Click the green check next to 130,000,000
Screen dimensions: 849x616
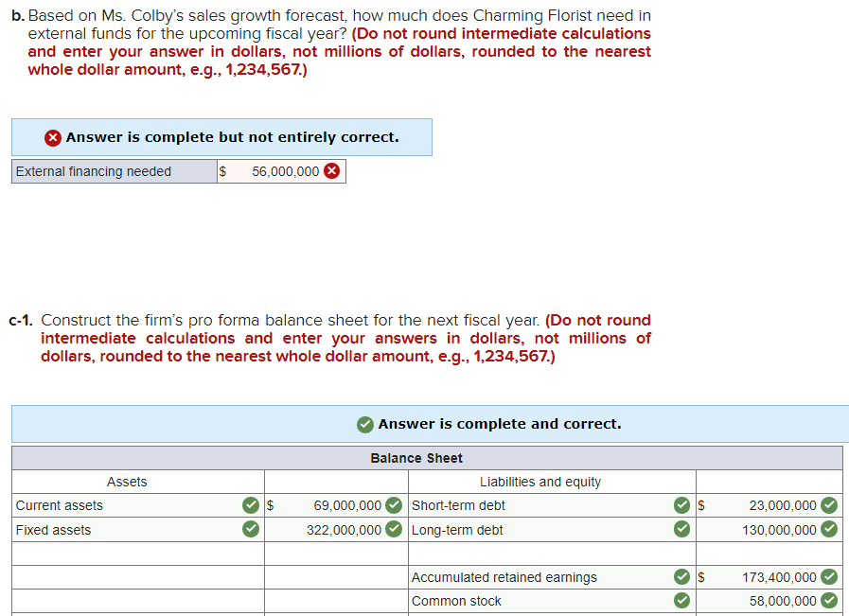[829, 529]
